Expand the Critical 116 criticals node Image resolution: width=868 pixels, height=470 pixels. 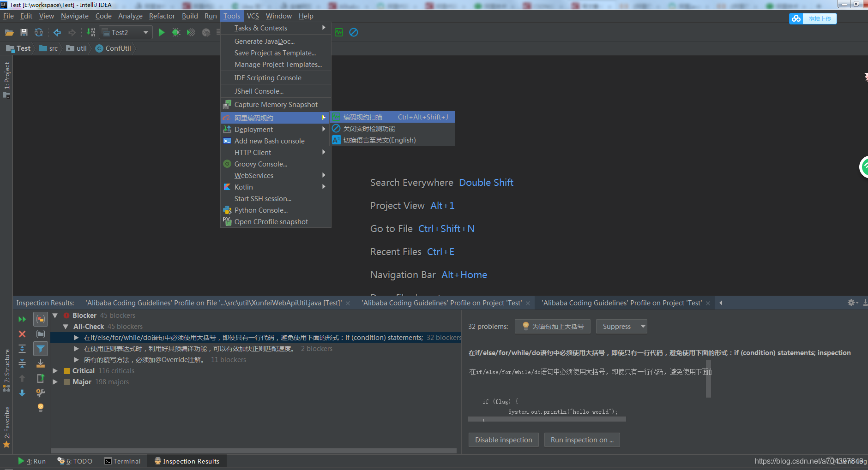point(55,371)
